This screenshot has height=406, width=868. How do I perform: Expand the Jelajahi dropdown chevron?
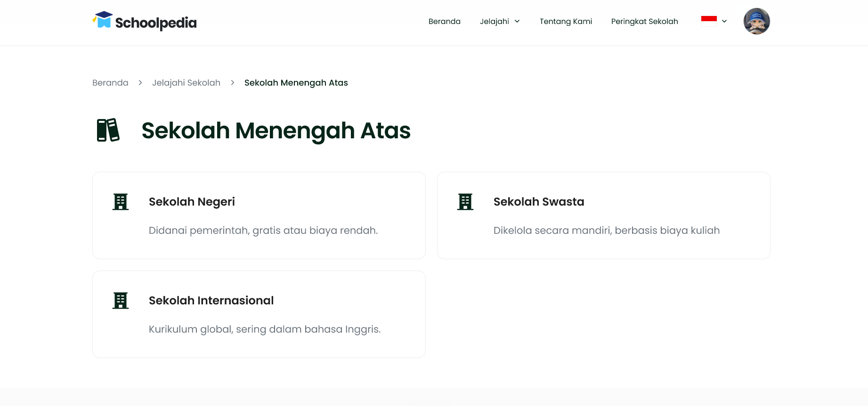click(x=517, y=21)
